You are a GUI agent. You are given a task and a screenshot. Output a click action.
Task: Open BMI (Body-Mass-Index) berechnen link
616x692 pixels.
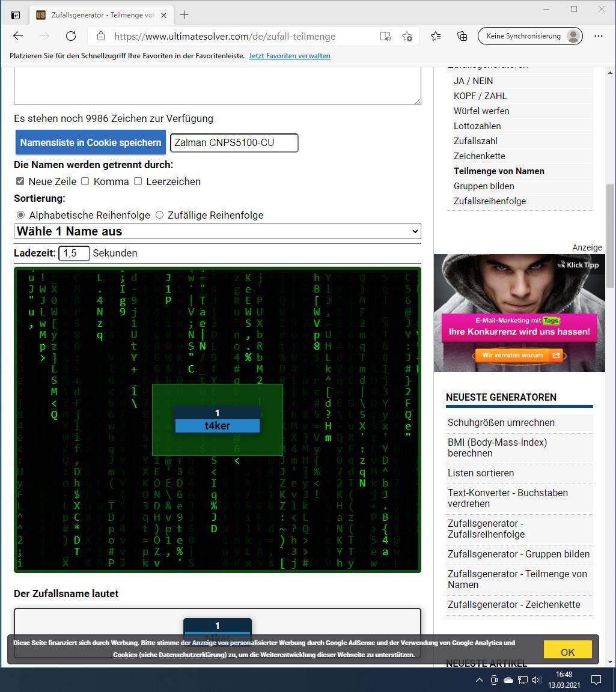[497, 448]
